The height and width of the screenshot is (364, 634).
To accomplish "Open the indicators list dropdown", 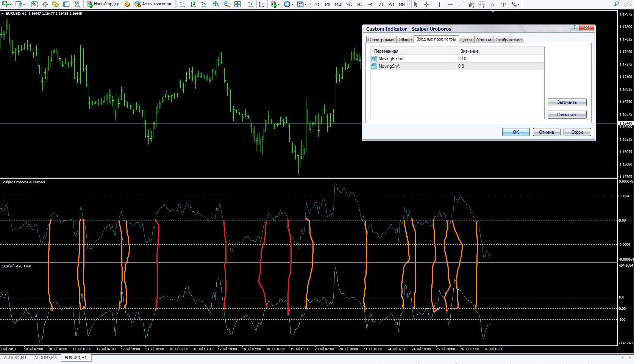I will click(279, 4).
